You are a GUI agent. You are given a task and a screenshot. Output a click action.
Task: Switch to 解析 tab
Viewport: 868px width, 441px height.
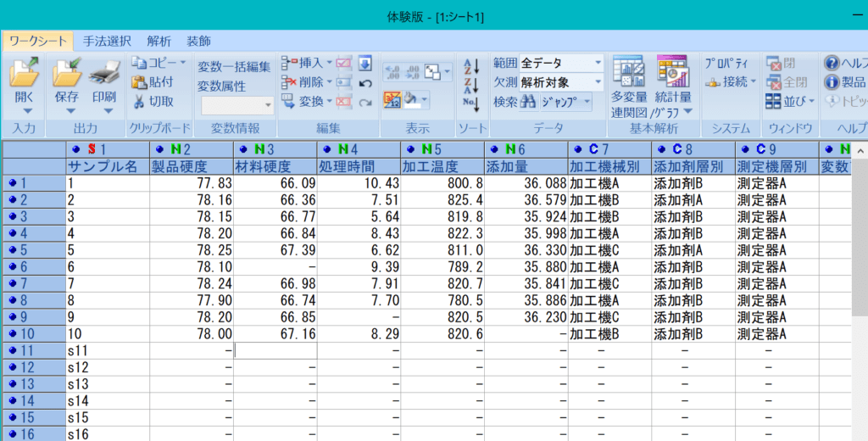click(x=159, y=41)
